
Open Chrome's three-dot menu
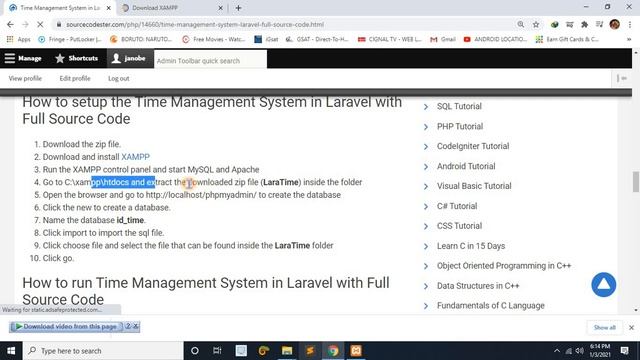pos(630,24)
